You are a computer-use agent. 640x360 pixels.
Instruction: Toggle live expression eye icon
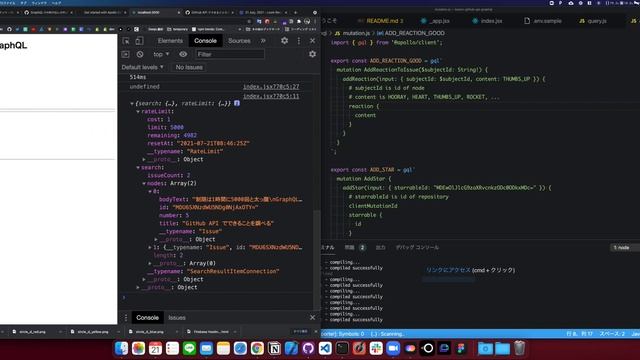click(183, 54)
